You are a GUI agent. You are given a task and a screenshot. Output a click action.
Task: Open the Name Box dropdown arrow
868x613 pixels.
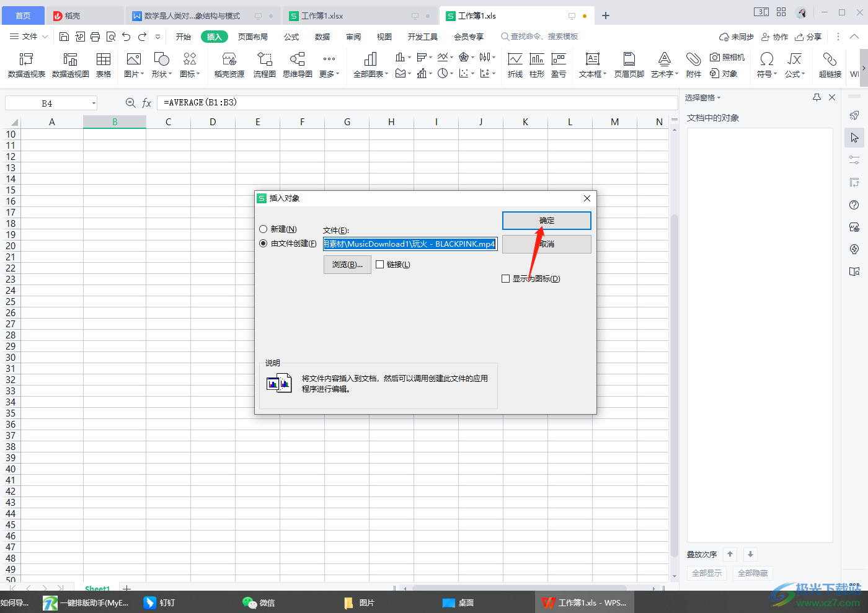pos(94,104)
